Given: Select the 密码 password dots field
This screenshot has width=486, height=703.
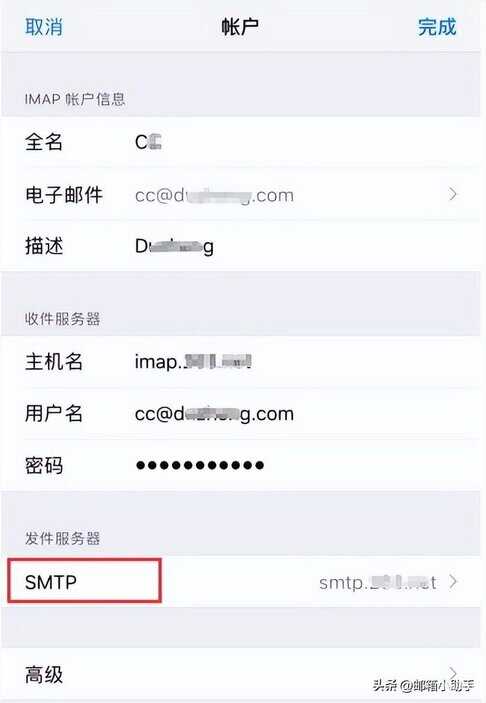Looking at the screenshot, I should [x=200, y=465].
